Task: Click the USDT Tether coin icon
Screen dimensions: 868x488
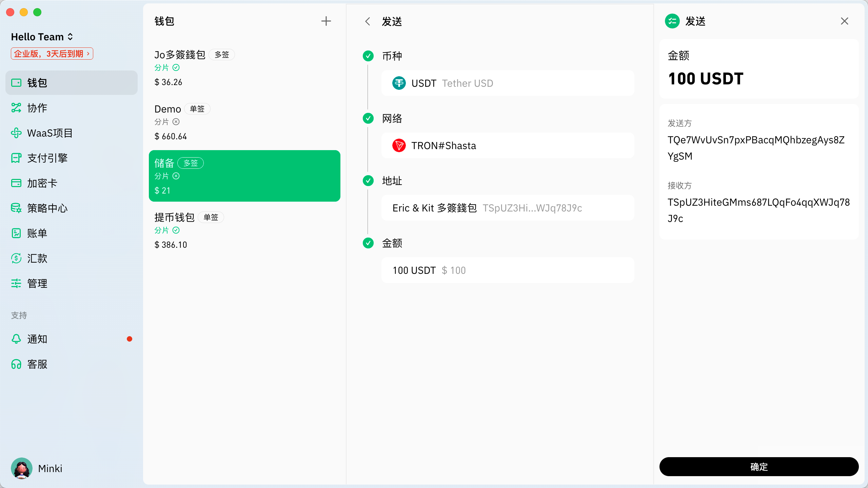Action: [399, 83]
